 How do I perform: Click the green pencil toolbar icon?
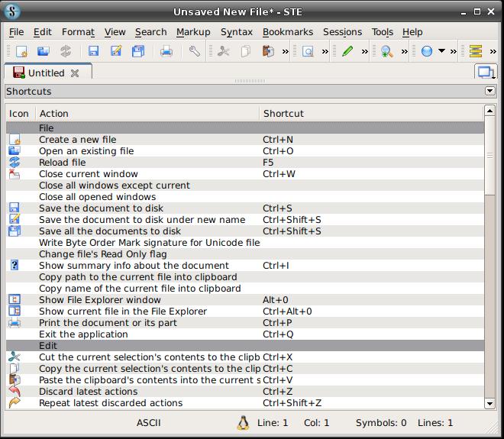(347, 51)
